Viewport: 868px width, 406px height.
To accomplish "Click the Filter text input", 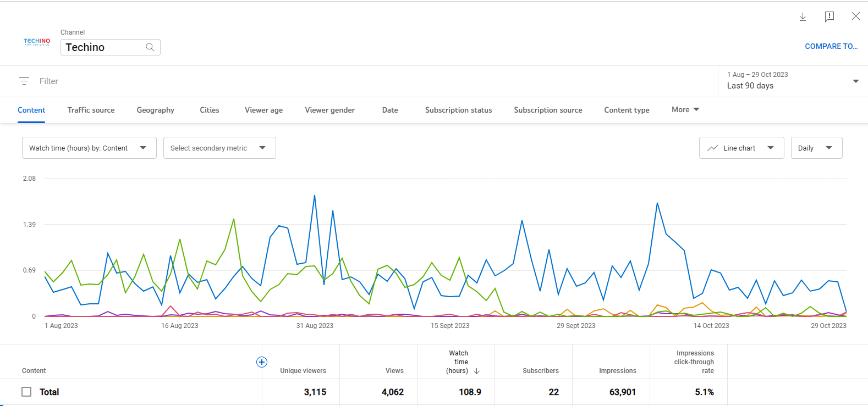I will pyautogui.click(x=49, y=81).
